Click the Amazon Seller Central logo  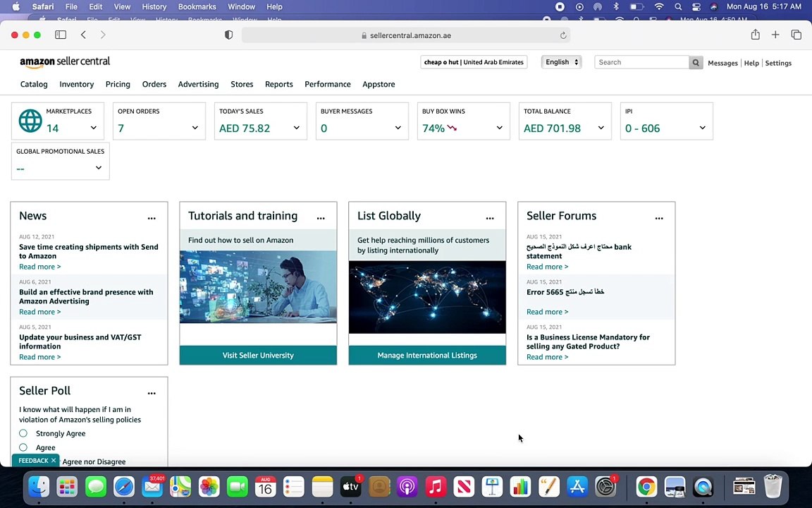[65, 61]
